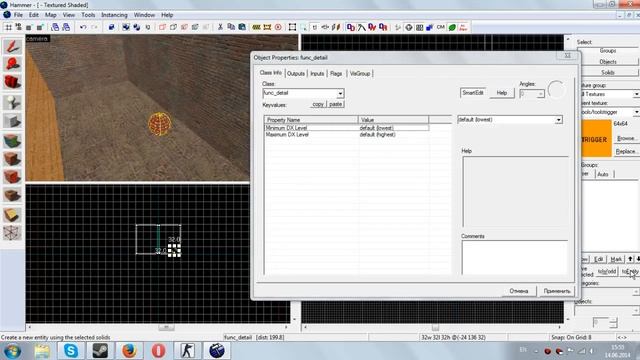Click the CM collision models icon
Screen dimensions: 640x360
coord(440,27)
